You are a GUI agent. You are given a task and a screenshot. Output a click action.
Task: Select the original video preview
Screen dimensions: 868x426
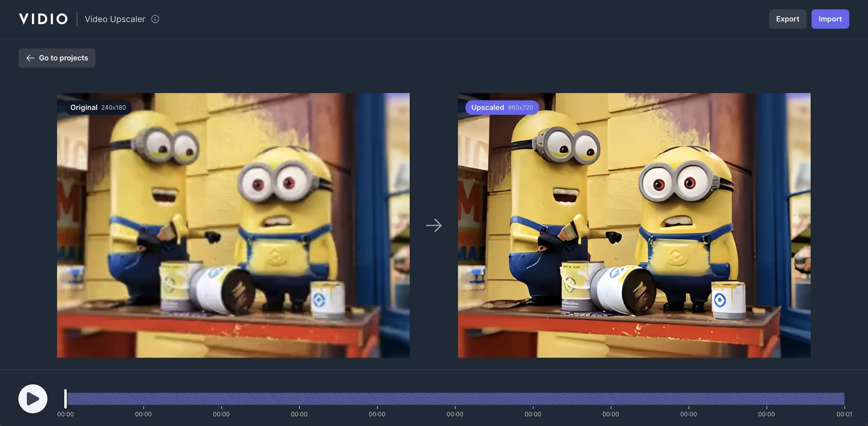click(234, 225)
